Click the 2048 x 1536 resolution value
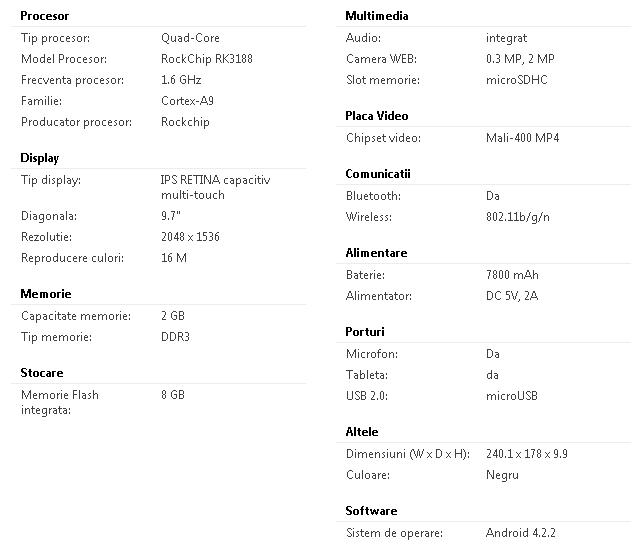 click(x=190, y=237)
